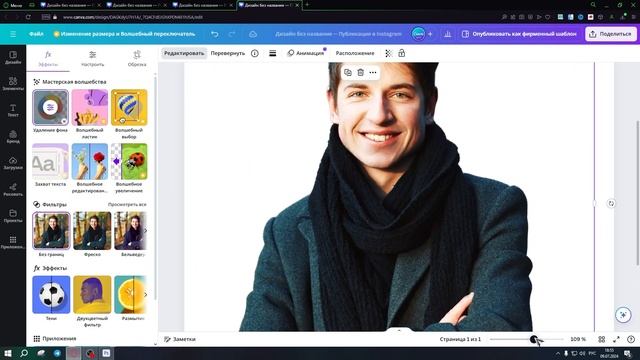Toggle the lock icon in toolbar

coord(402,53)
